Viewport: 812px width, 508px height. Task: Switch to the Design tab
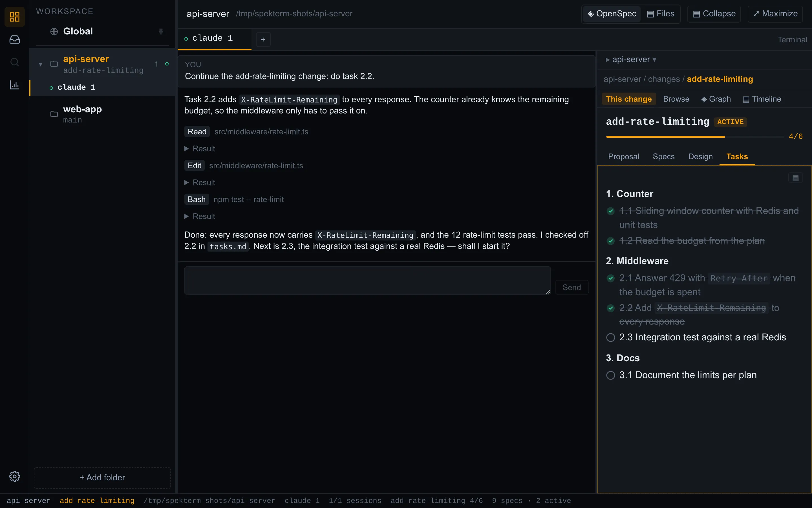click(x=700, y=157)
